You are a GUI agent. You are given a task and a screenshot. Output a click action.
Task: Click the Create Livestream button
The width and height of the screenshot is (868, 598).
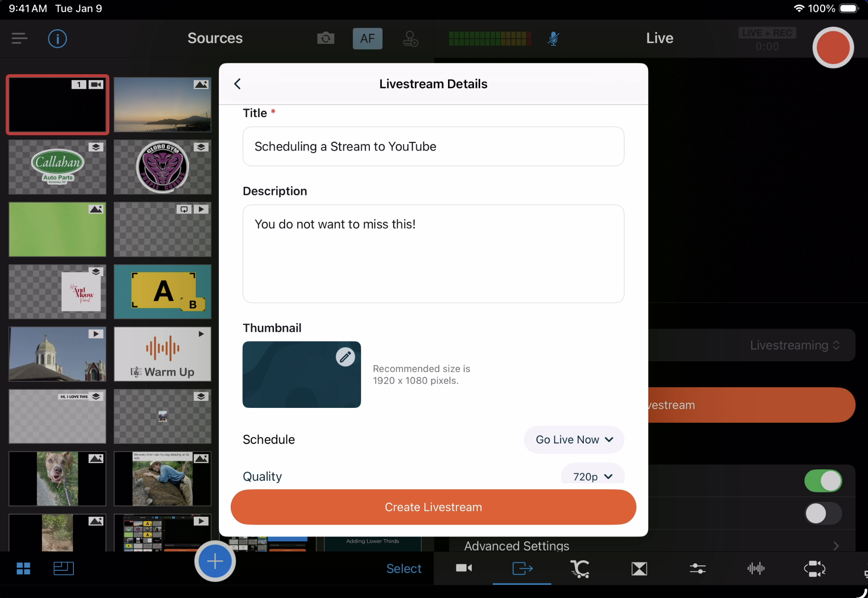(433, 507)
